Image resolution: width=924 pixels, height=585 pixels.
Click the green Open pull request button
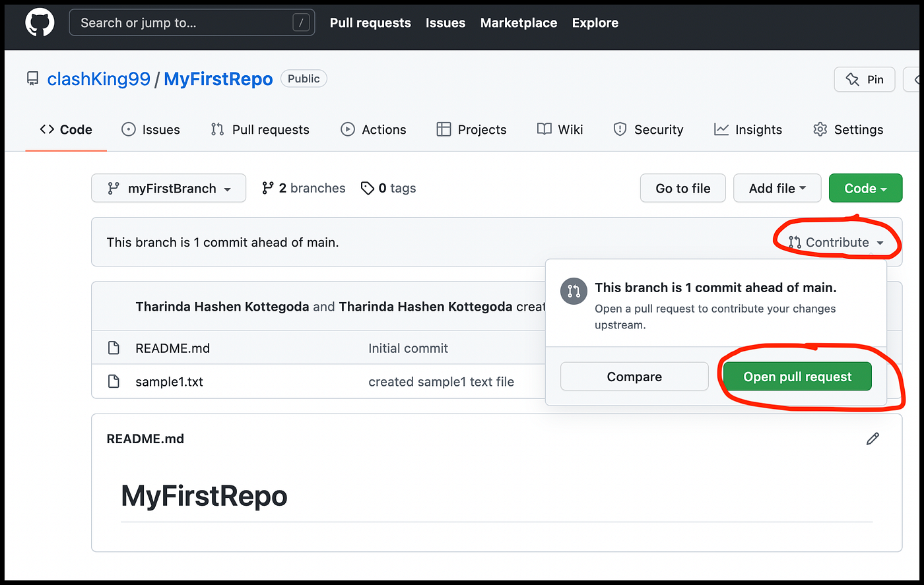[x=797, y=377]
